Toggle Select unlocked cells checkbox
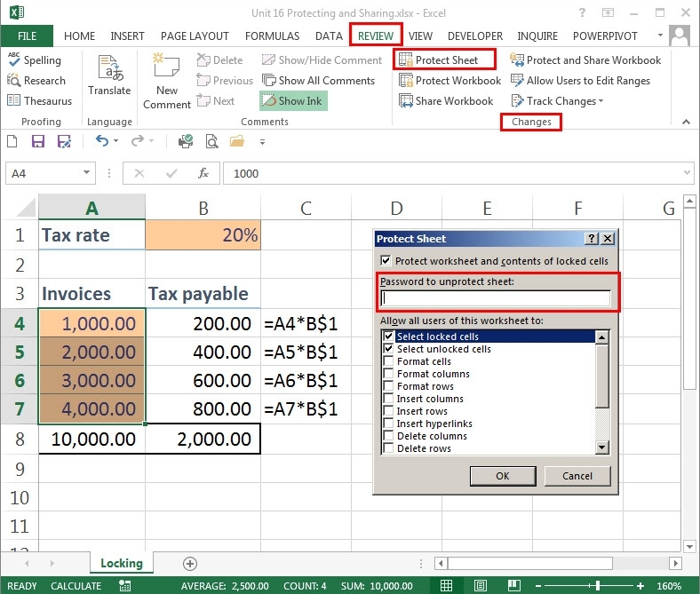This screenshot has height=594, width=700. tap(388, 349)
